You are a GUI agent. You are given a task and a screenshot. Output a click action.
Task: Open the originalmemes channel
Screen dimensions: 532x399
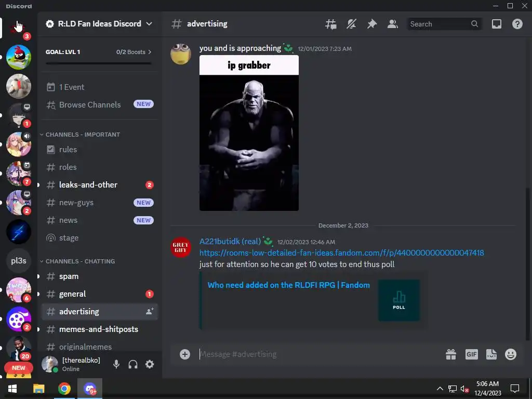[99, 347]
